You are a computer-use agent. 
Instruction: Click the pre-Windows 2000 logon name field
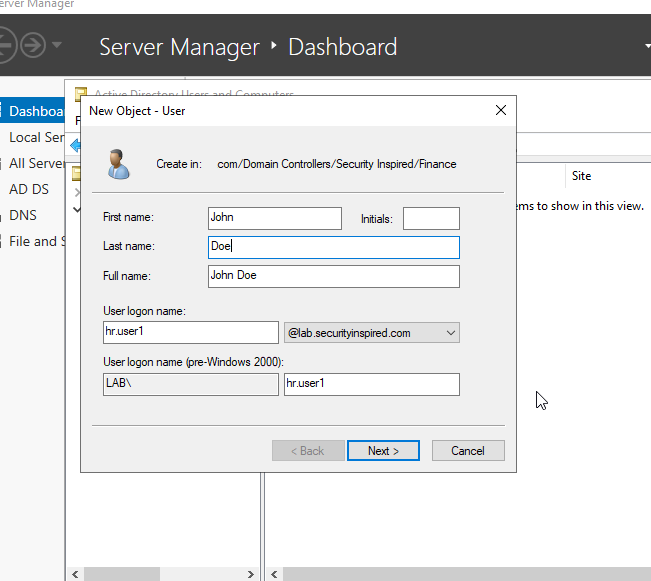click(x=372, y=384)
